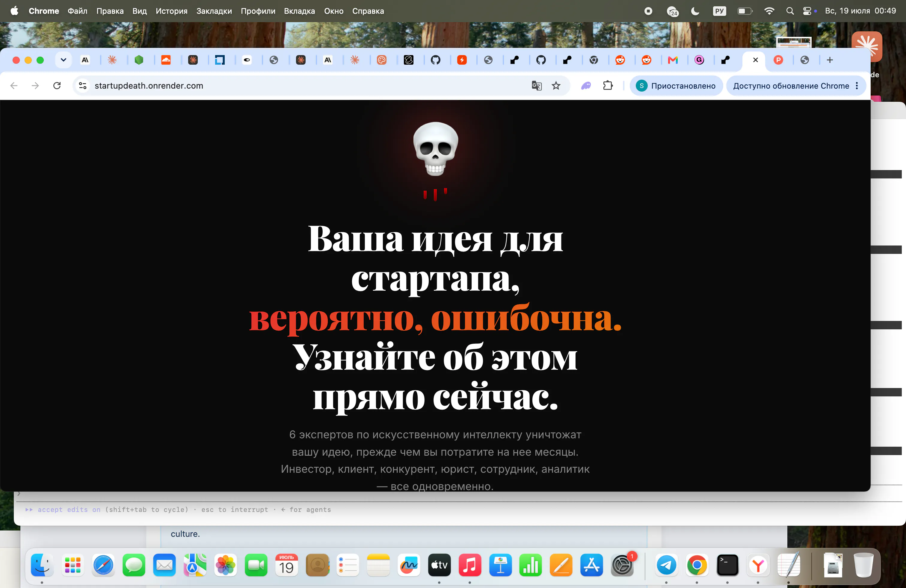Open Reminders from the Dock
Image resolution: width=906 pixels, height=588 pixels.
(348, 565)
